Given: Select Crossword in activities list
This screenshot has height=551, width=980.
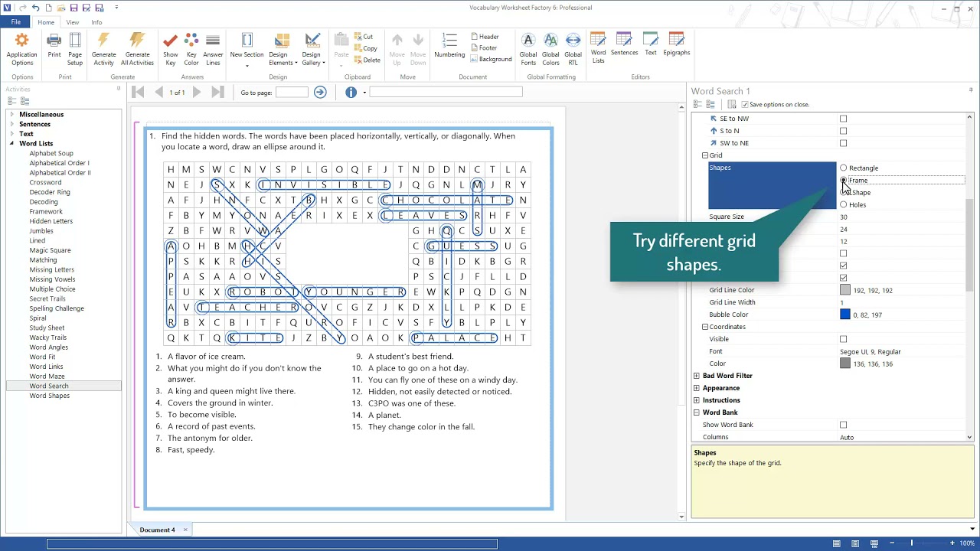Looking at the screenshot, I should point(45,182).
